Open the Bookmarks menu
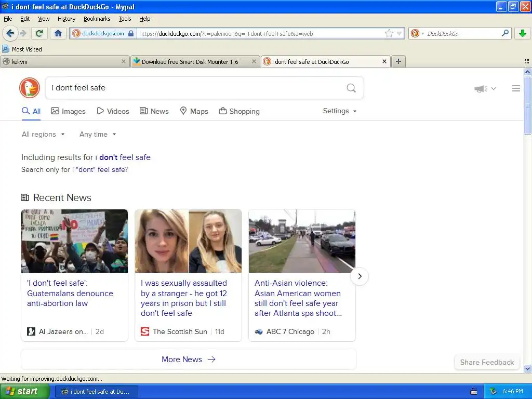Viewport: 532px width, 399px height. coord(97,19)
